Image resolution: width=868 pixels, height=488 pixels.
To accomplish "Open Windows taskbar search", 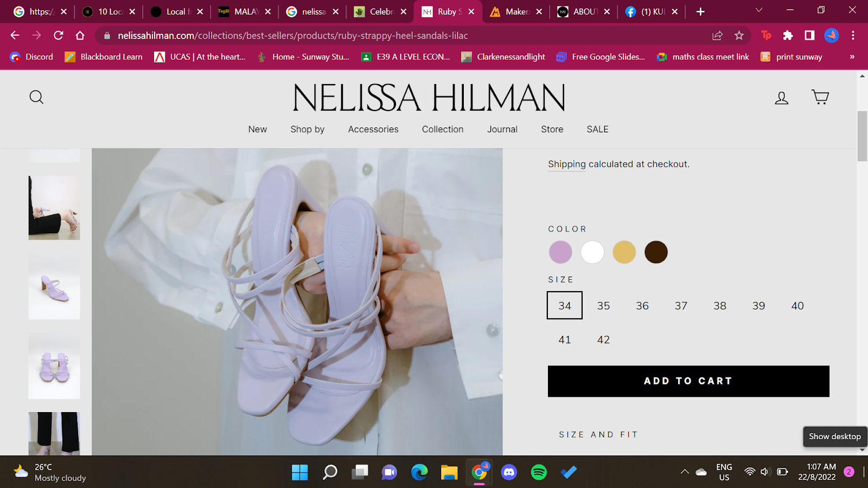I will click(x=330, y=472).
